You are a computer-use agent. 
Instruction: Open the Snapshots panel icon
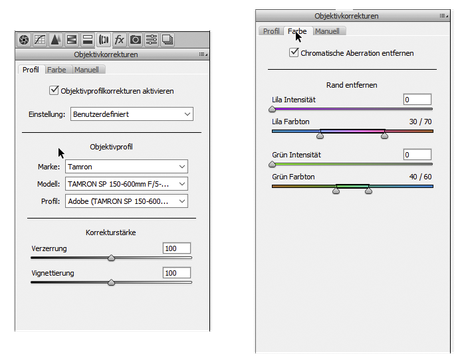point(167,40)
